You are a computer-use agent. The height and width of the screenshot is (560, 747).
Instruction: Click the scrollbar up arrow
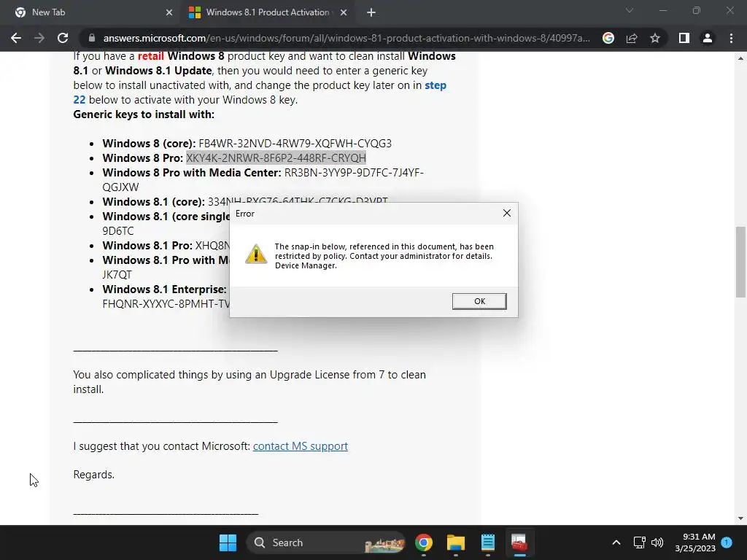[740, 58]
